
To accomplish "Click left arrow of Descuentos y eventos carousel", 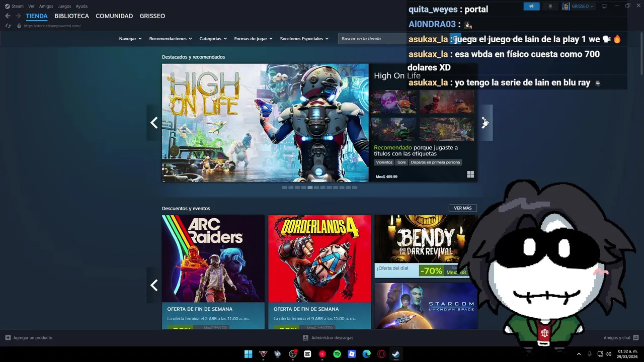I will 154,285.
